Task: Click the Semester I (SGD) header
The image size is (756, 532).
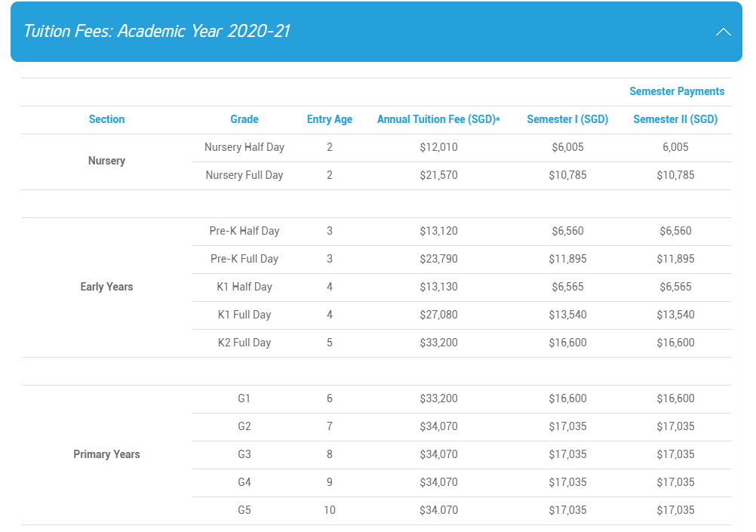Action: [x=567, y=119]
